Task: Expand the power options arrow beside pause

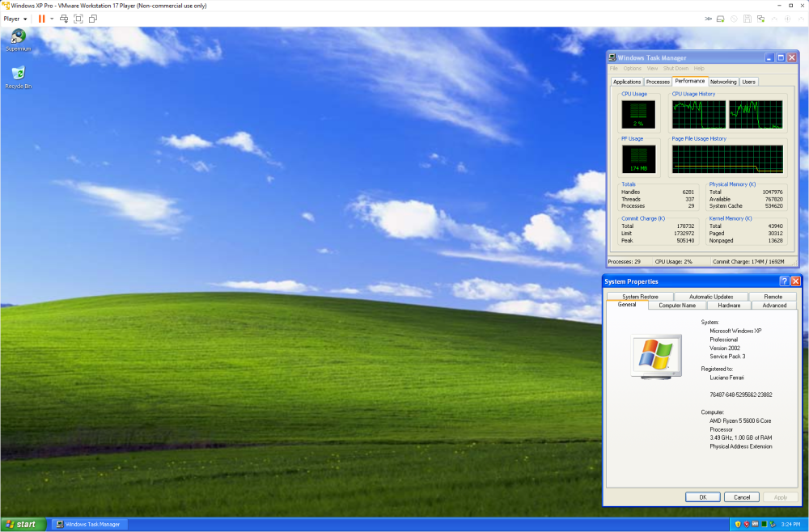Action: (x=52, y=19)
